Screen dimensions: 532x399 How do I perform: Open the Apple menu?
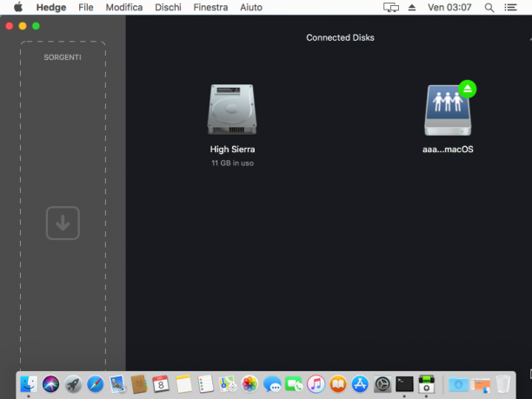click(18, 7)
